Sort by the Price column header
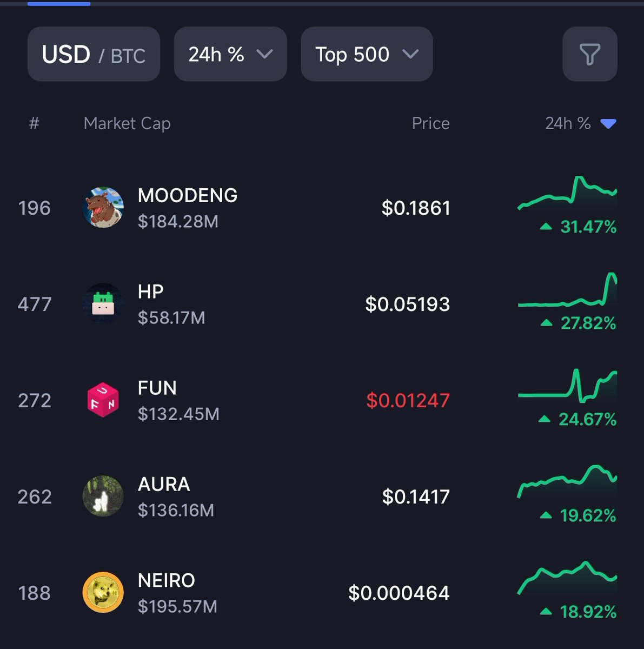The image size is (644, 649). 430,123
